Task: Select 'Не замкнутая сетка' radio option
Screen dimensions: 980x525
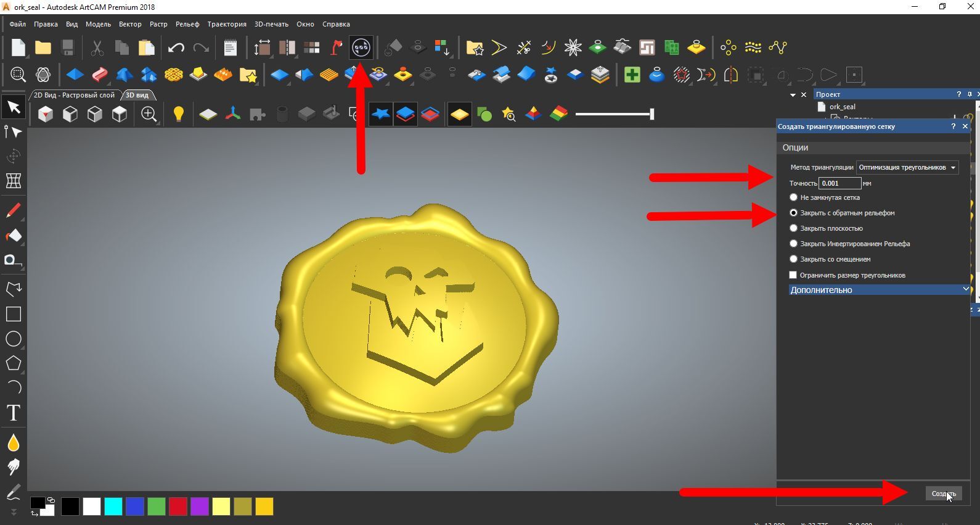Action: [793, 197]
